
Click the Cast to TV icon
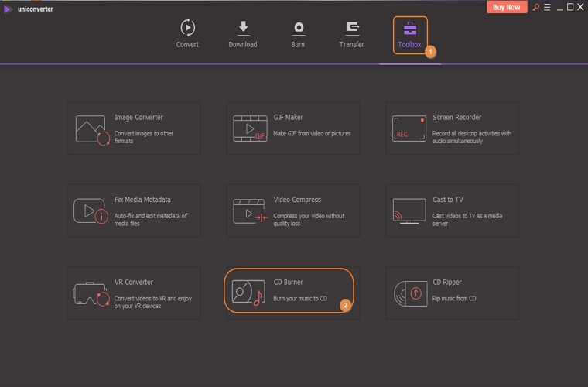point(409,211)
